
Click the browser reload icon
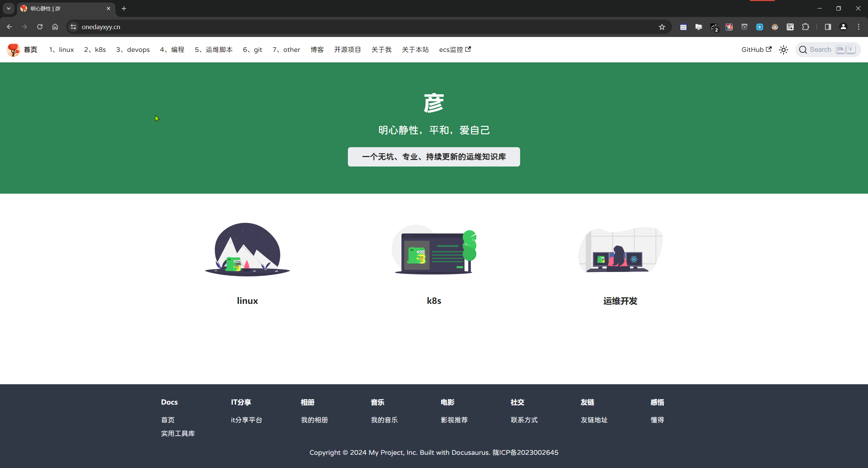(40, 27)
